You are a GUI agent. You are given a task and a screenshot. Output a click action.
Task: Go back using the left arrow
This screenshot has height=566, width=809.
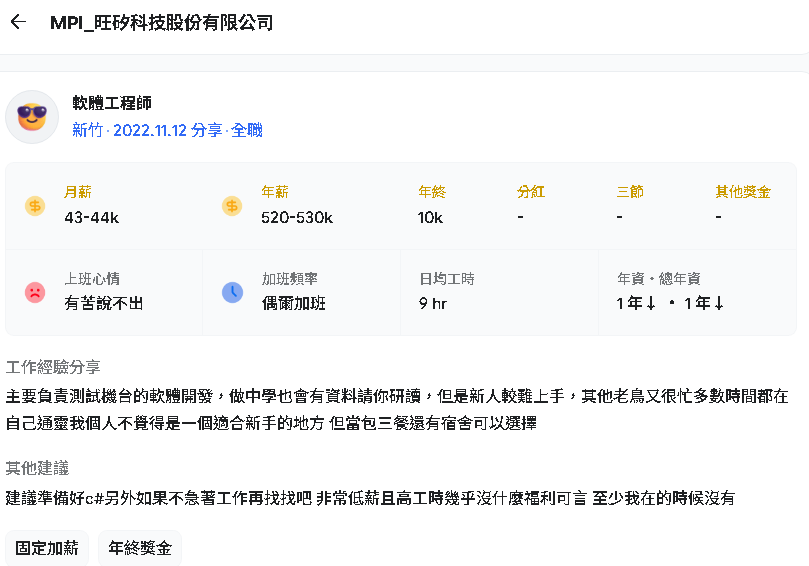click(18, 22)
